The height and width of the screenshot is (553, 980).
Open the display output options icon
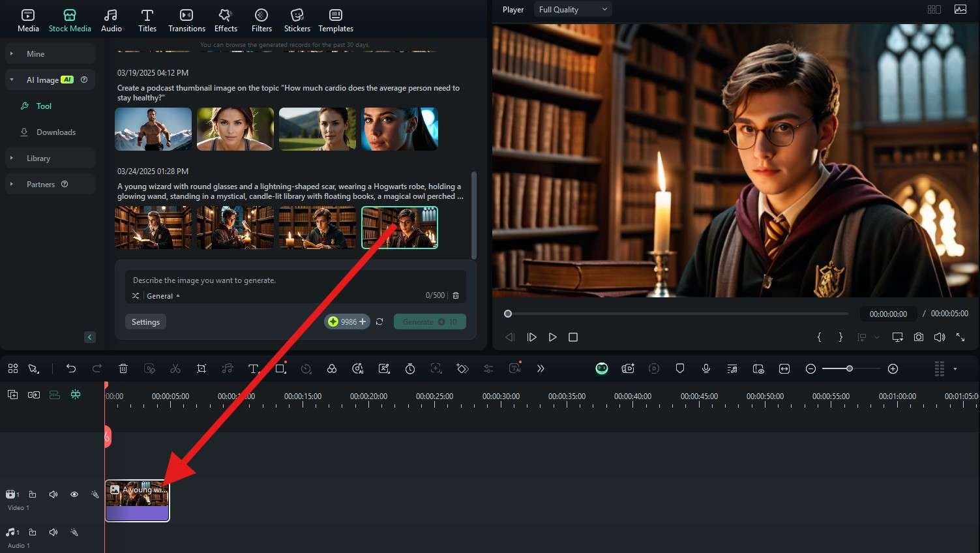click(x=898, y=337)
